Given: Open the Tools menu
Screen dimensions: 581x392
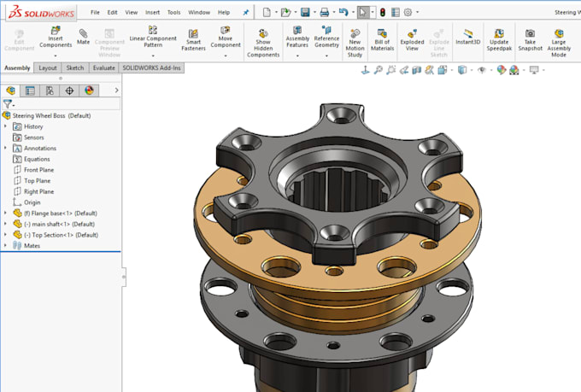Looking at the screenshot, I should tap(173, 12).
